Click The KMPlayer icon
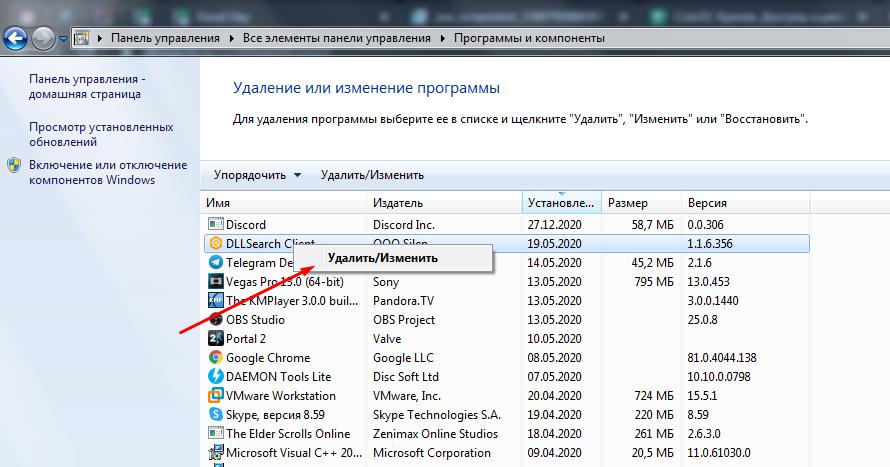890x467 pixels. (x=216, y=300)
